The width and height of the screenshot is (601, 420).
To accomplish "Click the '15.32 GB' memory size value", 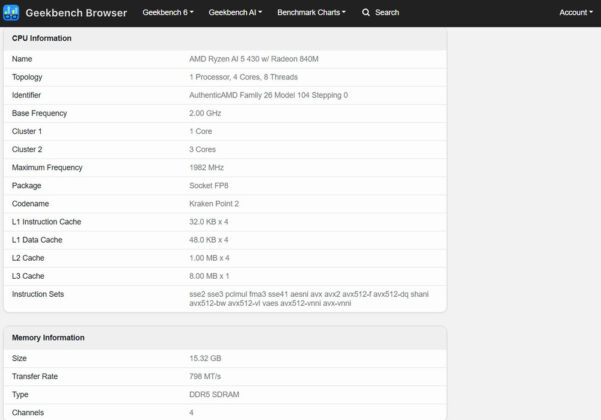I will (205, 358).
